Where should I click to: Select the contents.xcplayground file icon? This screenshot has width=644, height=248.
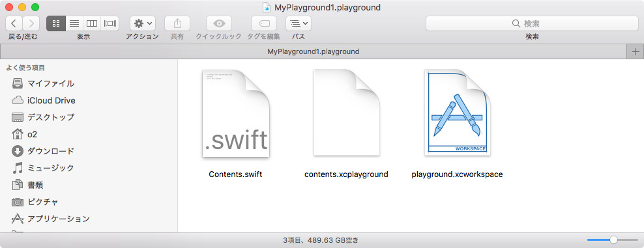point(347,113)
